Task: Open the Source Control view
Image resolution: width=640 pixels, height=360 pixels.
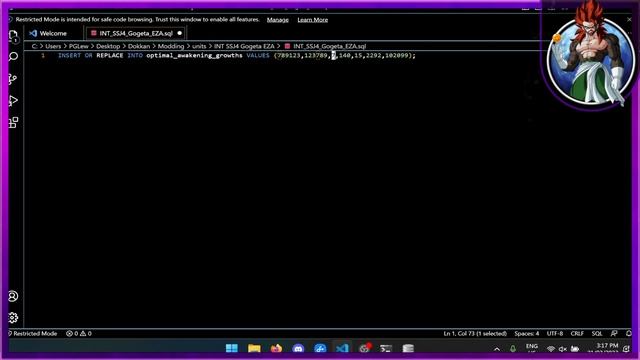Action: pyautogui.click(x=13, y=79)
